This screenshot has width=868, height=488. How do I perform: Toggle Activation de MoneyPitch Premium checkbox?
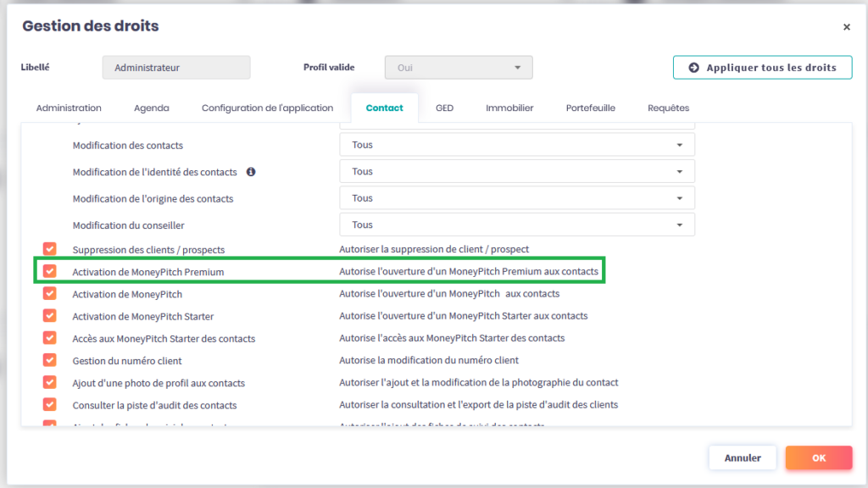tap(50, 271)
